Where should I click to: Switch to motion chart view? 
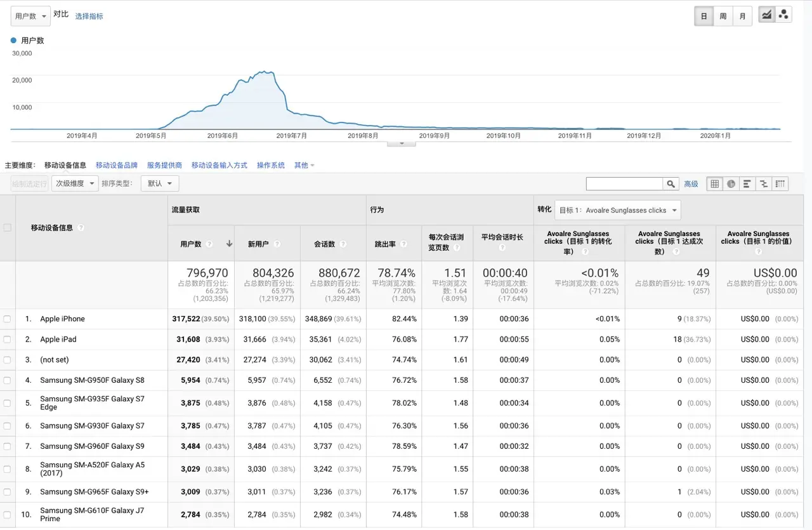[783, 16]
